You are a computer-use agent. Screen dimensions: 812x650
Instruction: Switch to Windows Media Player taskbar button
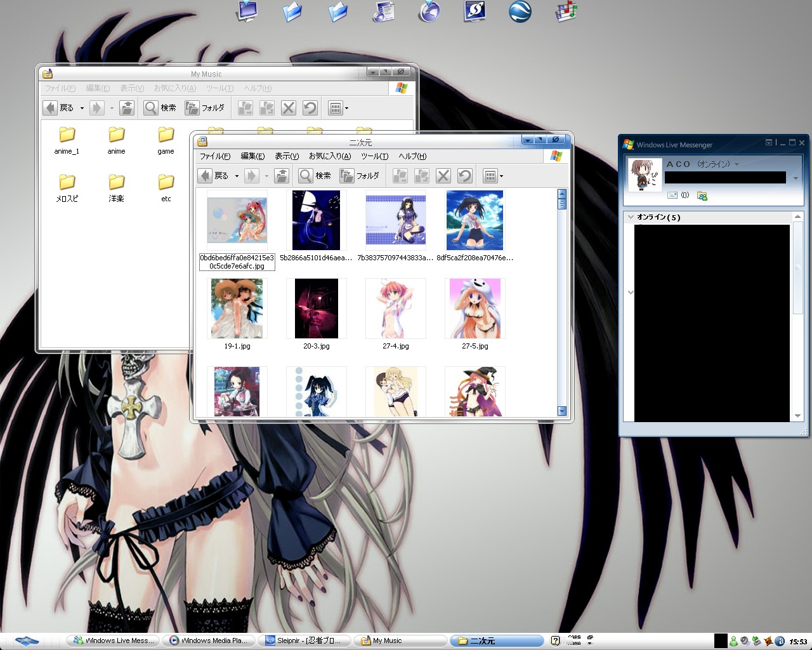tap(208, 640)
